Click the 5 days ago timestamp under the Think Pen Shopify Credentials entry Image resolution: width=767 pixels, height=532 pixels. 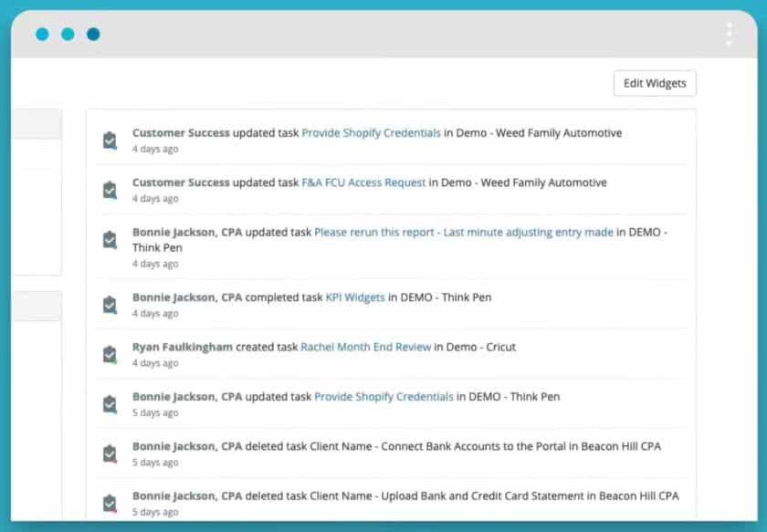(155, 412)
